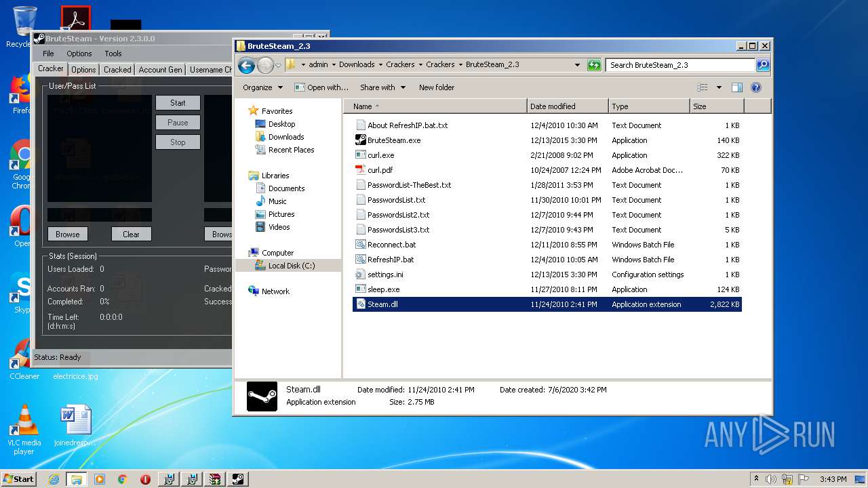The width and height of the screenshot is (868, 488).
Task: Click Open with button
Action: click(321, 87)
